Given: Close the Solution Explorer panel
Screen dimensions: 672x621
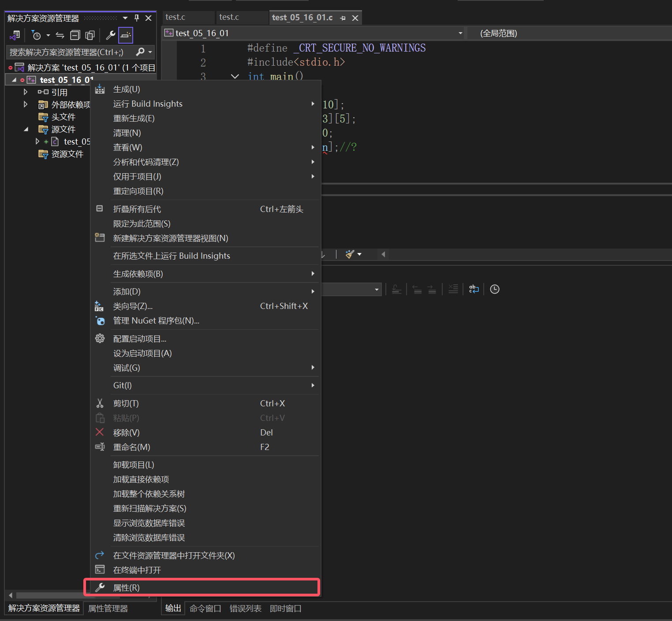Looking at the screenshot, I should pos(149,18).
